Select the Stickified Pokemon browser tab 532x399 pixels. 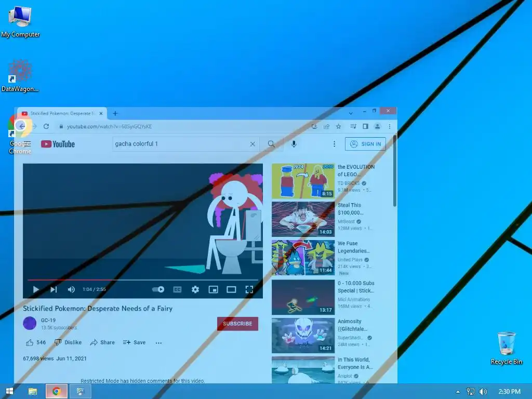pos(61,113)
